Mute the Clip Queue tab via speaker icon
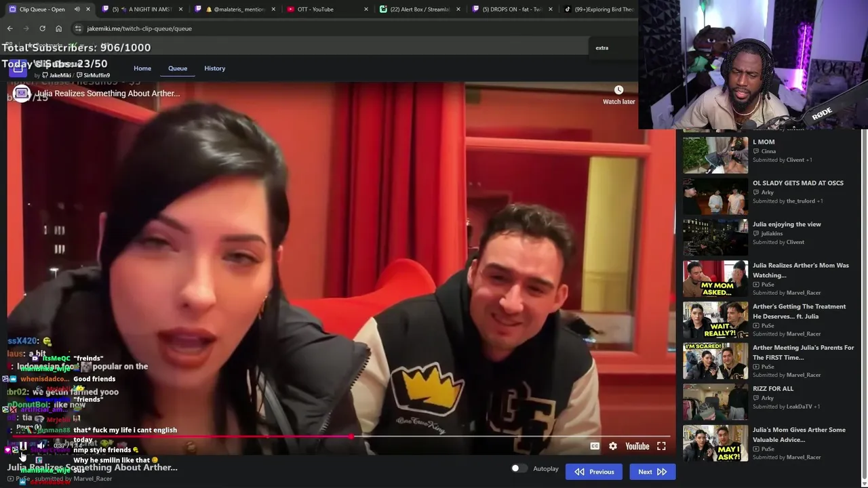The height and width of the screenshot is (488, 868). pyautogui.click(x=77, y=9)
